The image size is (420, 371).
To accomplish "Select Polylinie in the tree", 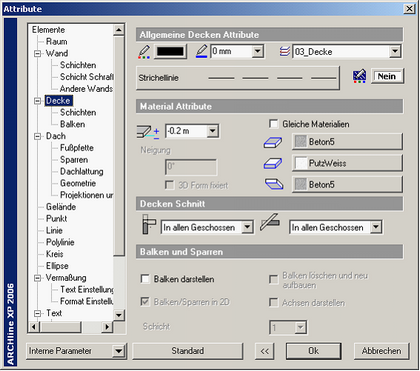I will [x=60, y=242].
